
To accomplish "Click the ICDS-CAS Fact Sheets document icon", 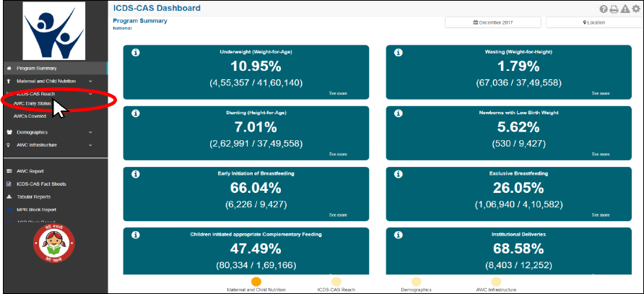I will [x=9, y=183].
